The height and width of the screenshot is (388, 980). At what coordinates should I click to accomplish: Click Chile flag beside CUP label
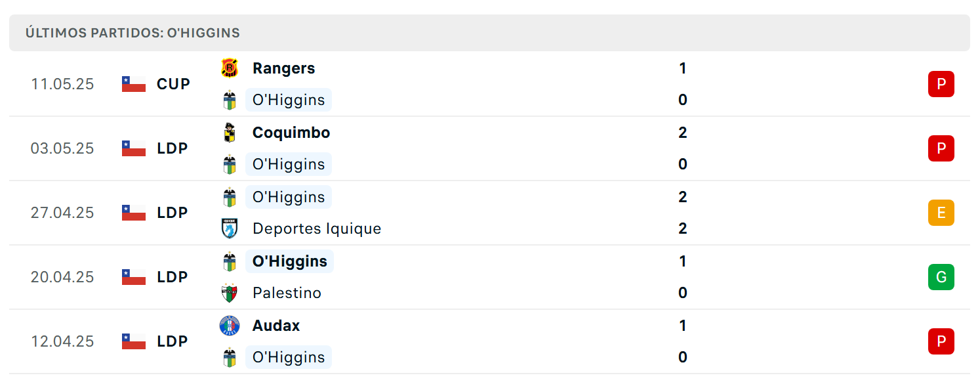click(134, 84)
